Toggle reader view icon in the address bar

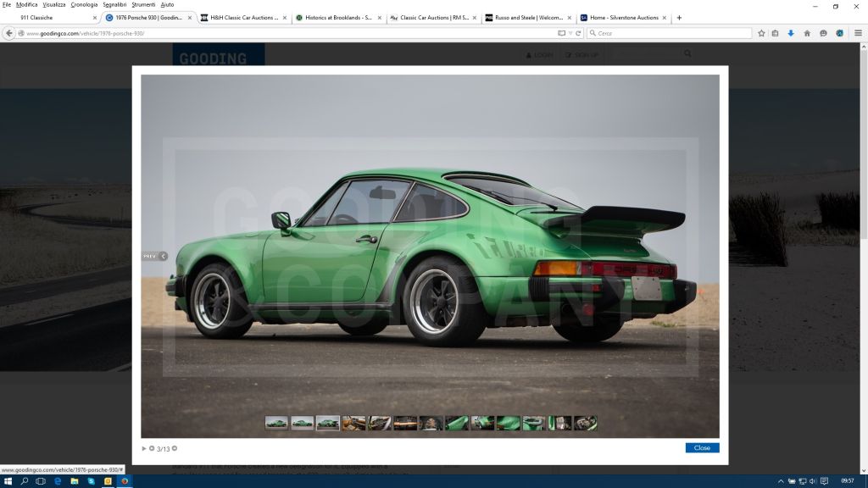(561, 33)
